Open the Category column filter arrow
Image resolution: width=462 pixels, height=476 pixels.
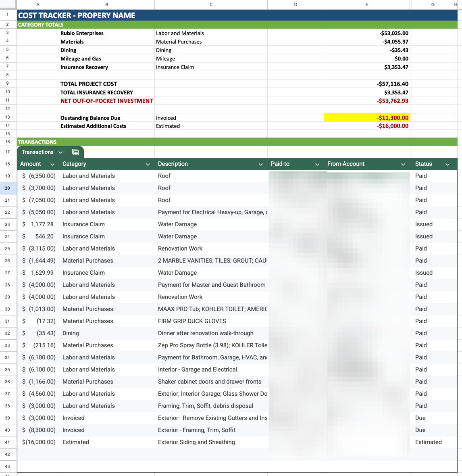point(148,164)
